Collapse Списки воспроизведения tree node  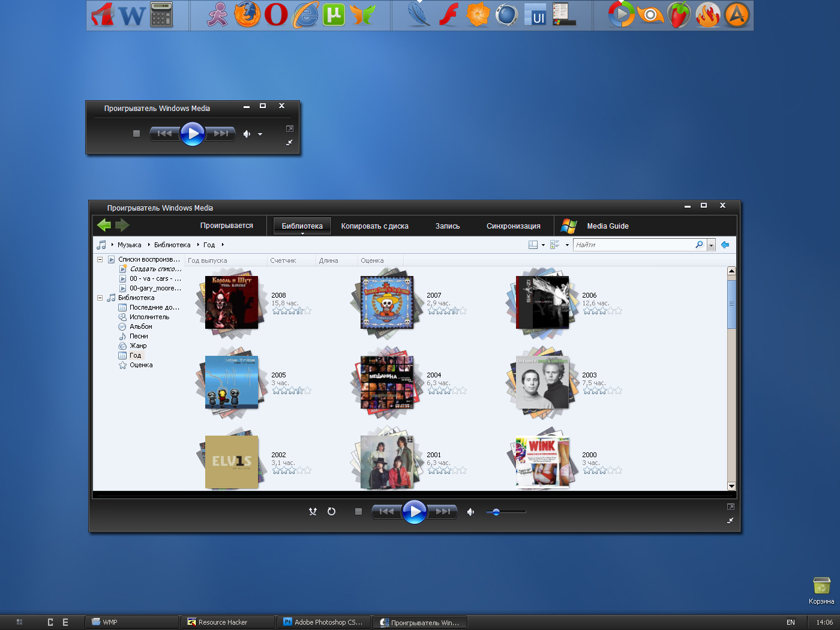point(100,259)
